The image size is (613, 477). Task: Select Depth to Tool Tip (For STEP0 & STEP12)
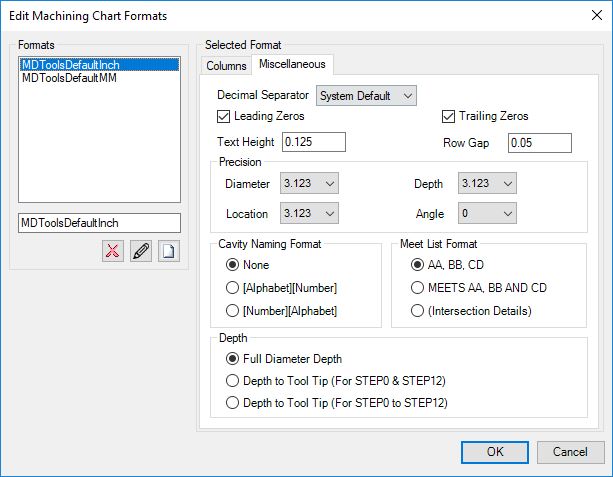[232, 380]
